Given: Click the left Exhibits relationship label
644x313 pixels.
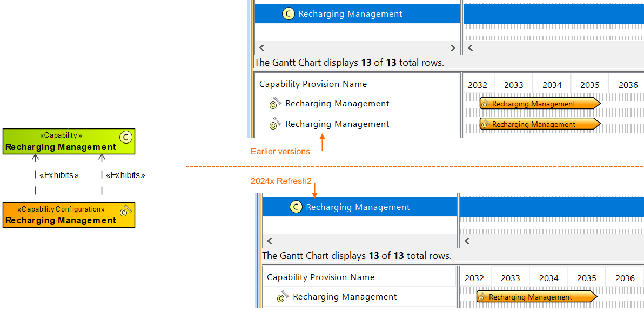Looking at the screenshot, I should [59, 175].
